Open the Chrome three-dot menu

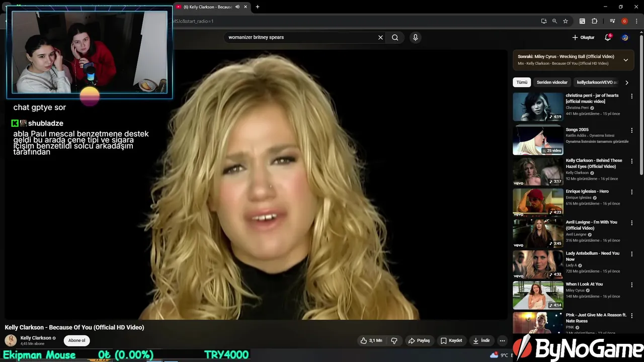636,21
